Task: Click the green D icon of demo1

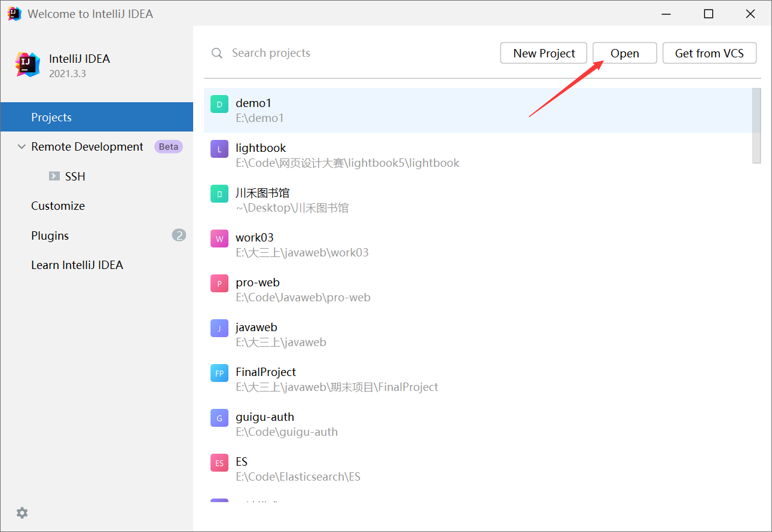Action: pyautogui.click(x=219, y=105)
